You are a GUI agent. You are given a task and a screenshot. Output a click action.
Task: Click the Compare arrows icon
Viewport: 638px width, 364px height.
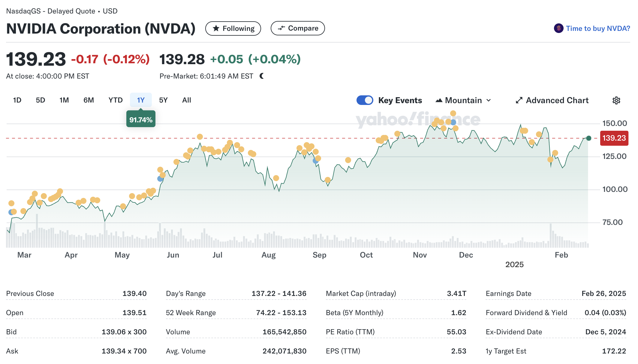[281, 28]
